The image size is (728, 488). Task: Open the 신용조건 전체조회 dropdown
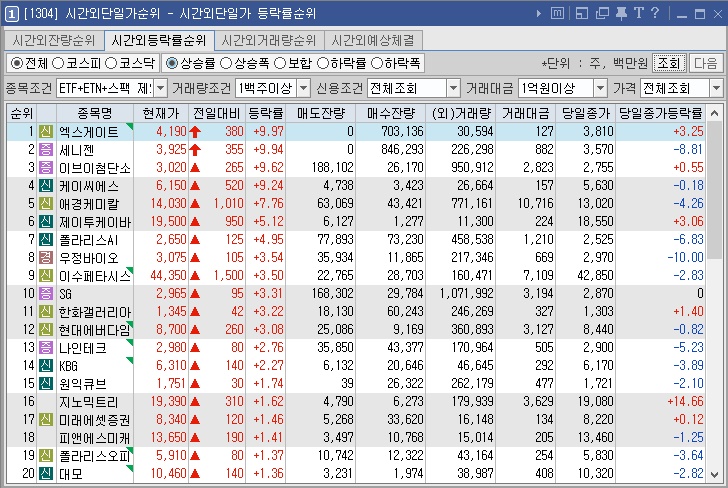tap(453, 88)
